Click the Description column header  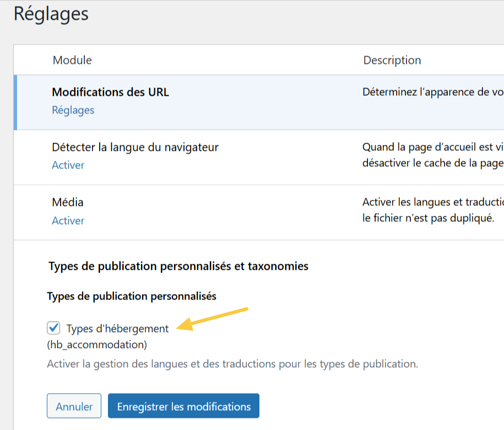tap(392, 60)
